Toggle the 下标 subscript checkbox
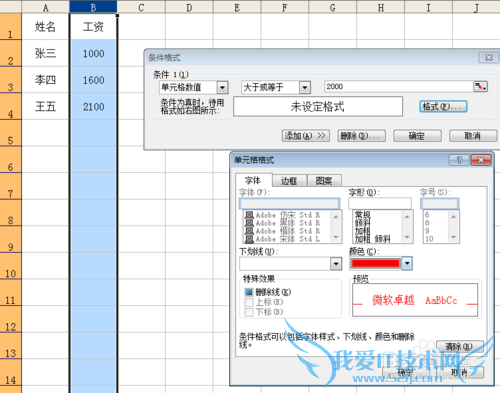500x393 pixels. pos(249,312)
